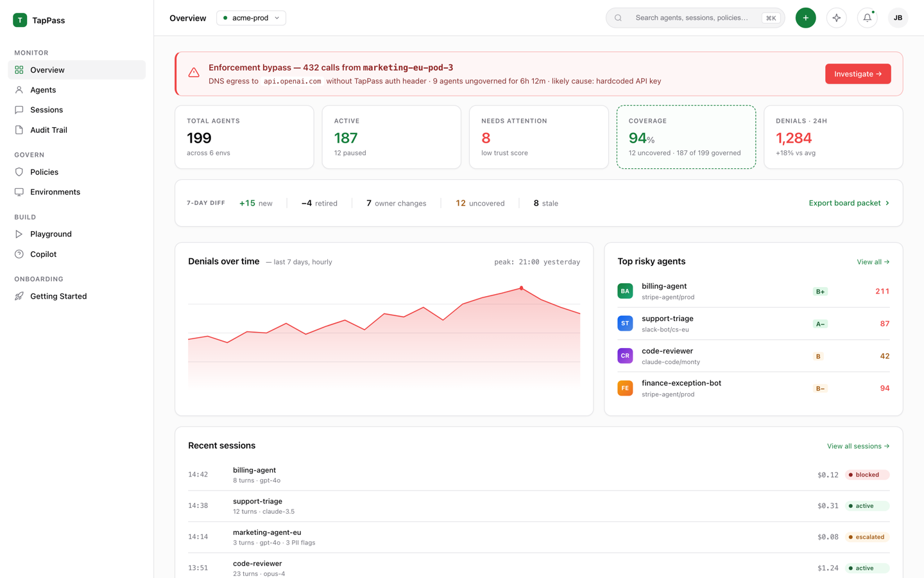Open the notifications bell
Image resolution: width=924 pixels, height=578 pixels.
tap(868, 18)
